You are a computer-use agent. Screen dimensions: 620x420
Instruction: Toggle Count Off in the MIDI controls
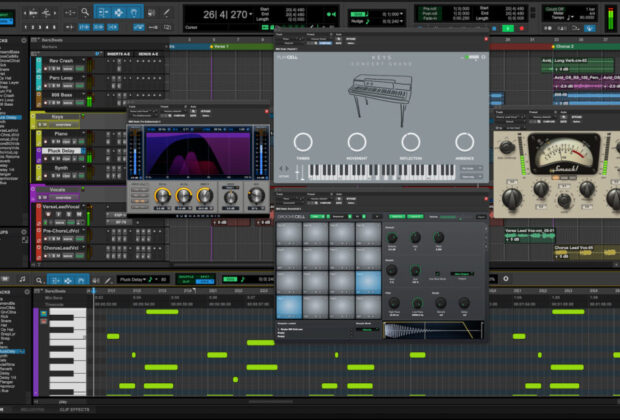click(555, 8)
